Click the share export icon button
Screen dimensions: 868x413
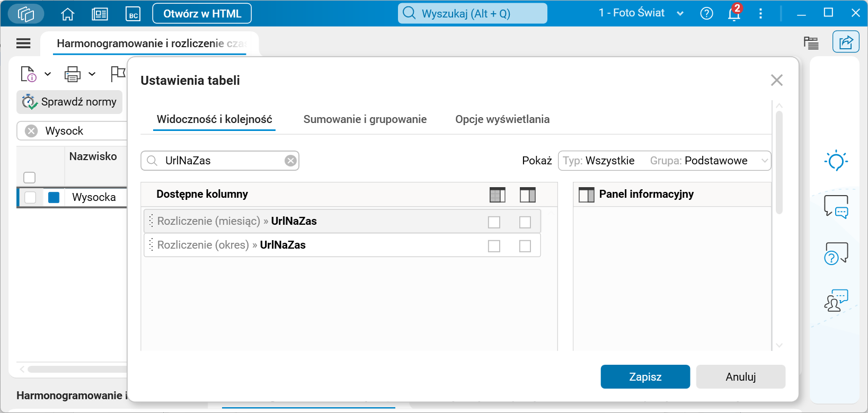coord(846,42)
